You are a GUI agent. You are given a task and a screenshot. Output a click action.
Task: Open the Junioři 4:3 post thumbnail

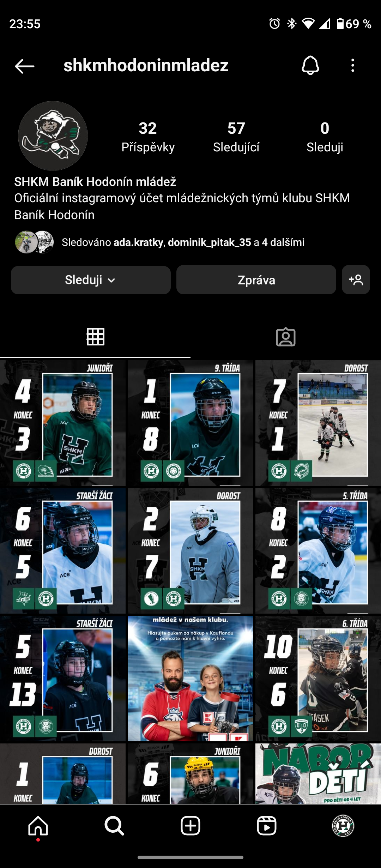click(x=63, y=423)
